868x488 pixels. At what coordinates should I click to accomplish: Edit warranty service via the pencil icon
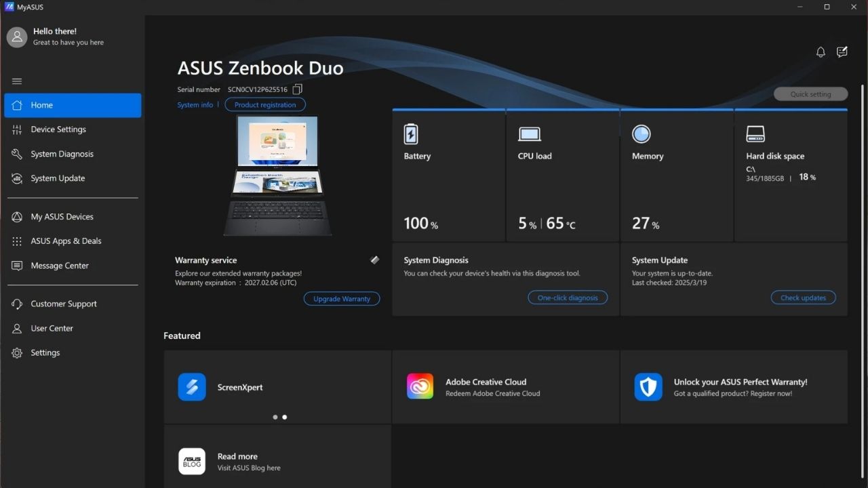pyautogui.click(x=374, y=260)
